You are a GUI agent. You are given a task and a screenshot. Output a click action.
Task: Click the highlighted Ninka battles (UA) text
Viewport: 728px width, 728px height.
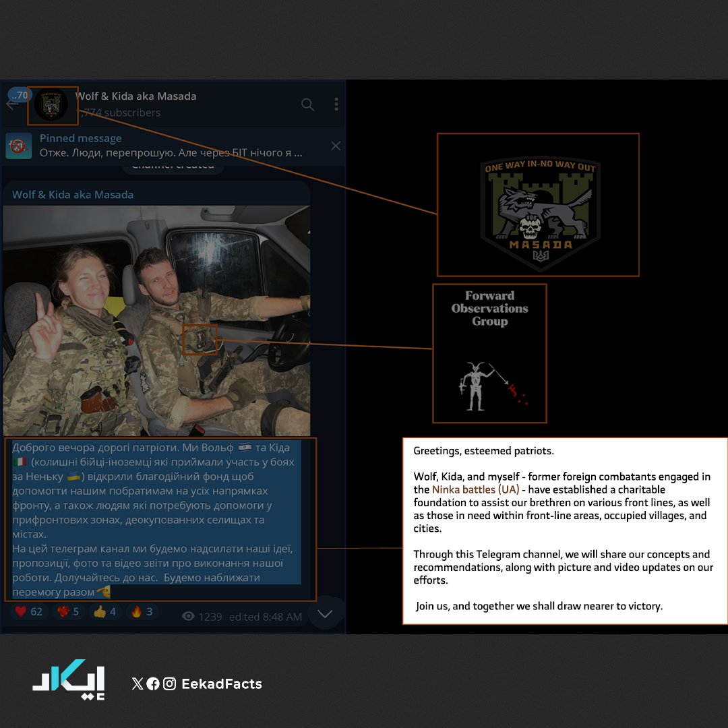475,489
